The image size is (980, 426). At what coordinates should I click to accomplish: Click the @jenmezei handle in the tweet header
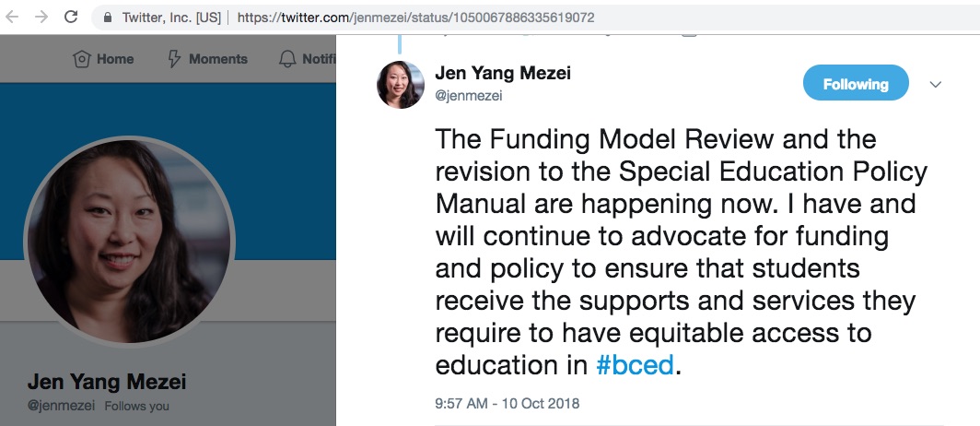click(468, 95)
